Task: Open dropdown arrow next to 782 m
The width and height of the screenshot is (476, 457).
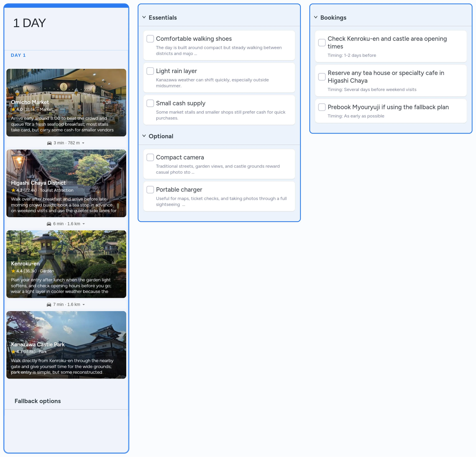Action: [83, 143]
